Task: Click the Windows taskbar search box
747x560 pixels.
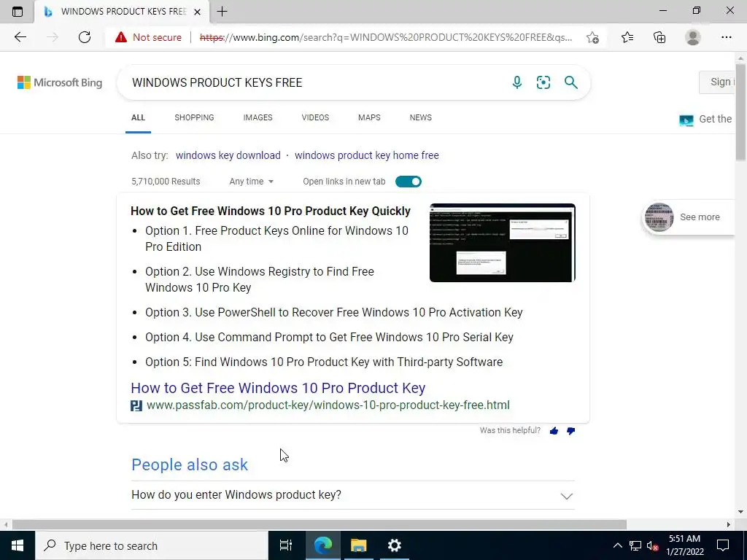Action: point(152,545)
